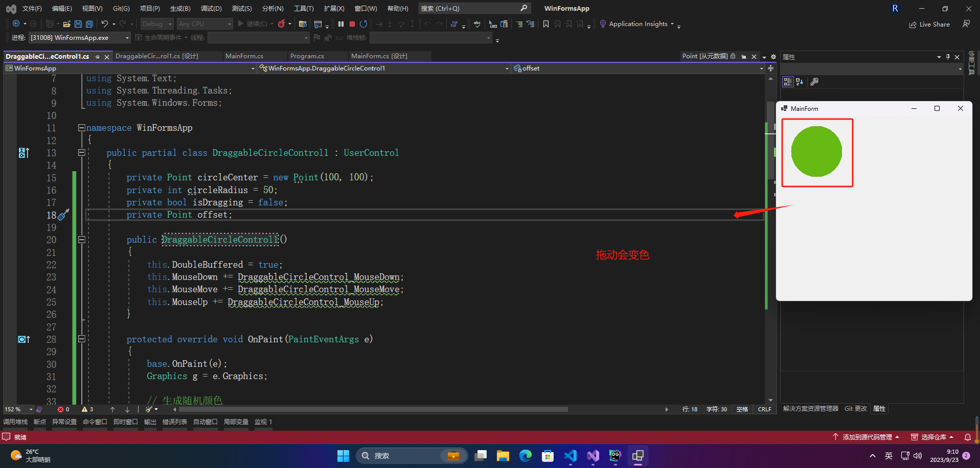
Task: Open the 错误列表 panel tab
Action: (175, 422)
